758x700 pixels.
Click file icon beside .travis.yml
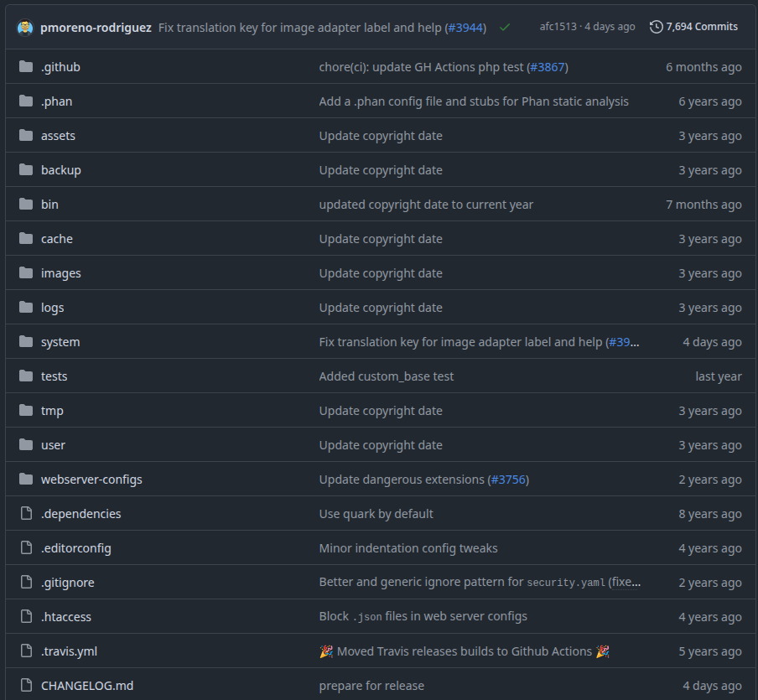26,651
